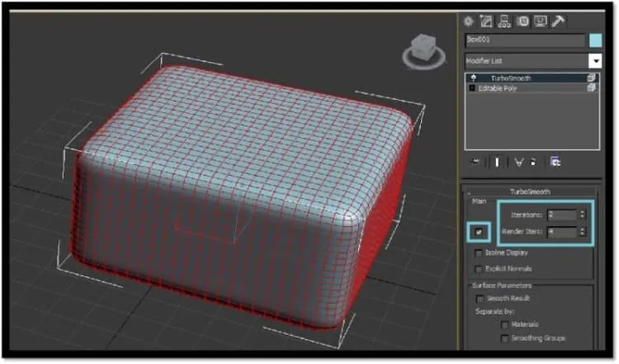The height and width of the screenshot is (364, 619).
Task: Open the Modifier List dropdown
Action: click(x=595, y=61)
